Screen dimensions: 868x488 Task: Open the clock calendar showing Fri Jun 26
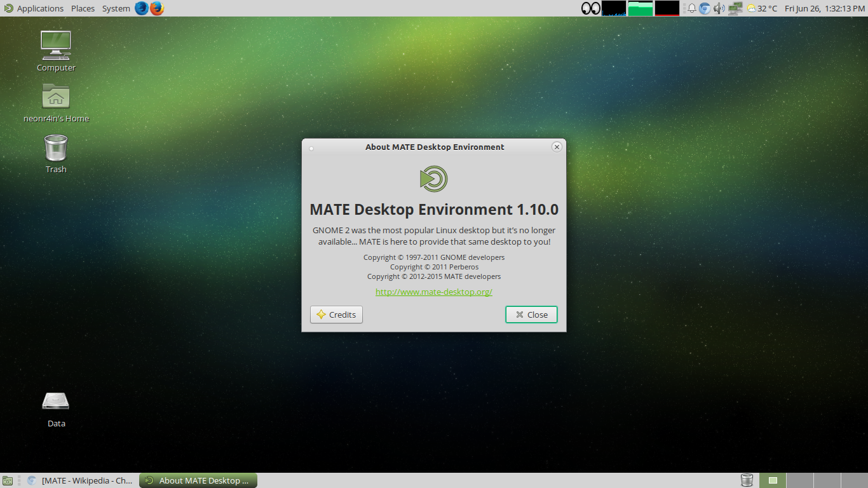[x=825, y=8]
